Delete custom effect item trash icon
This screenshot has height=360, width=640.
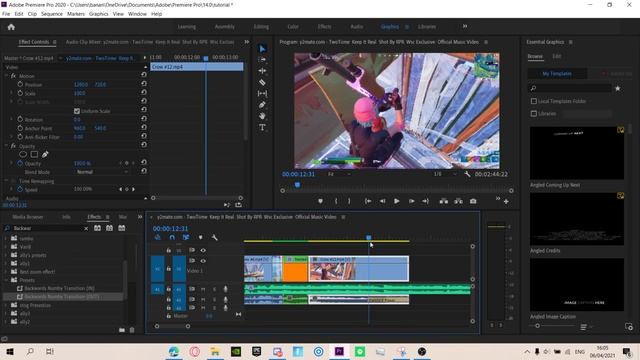click(132, 330)
